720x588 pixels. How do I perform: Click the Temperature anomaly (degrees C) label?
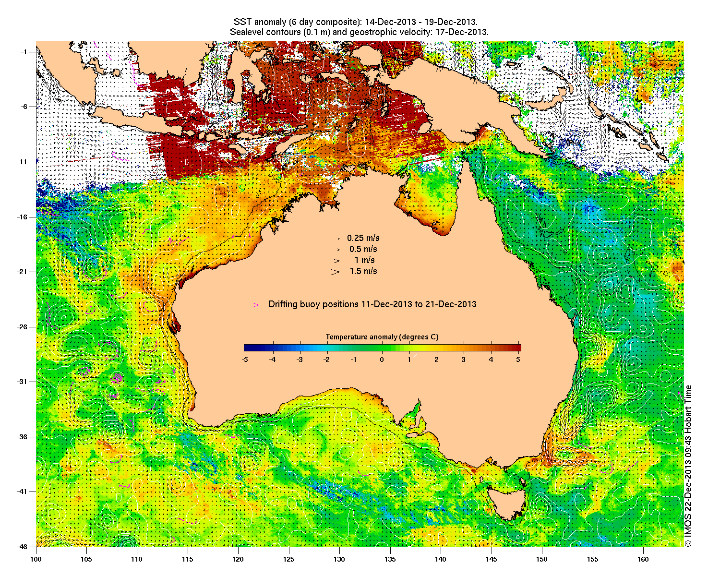click(x=382, y=337)
